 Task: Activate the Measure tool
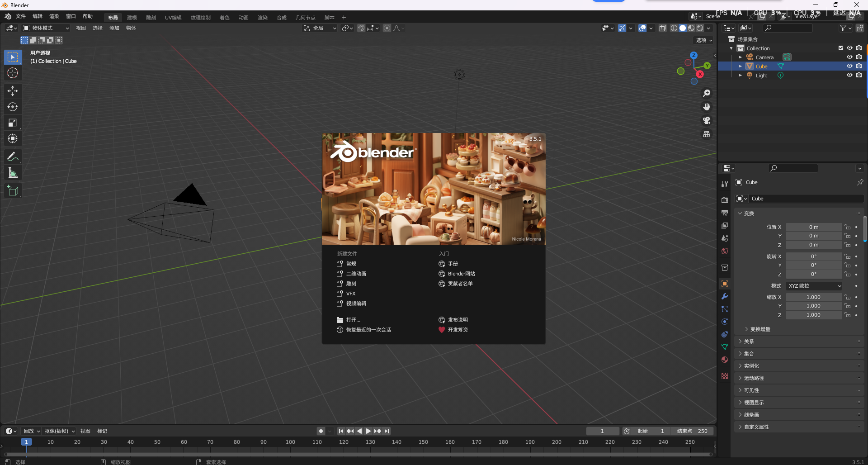[13, 172]
